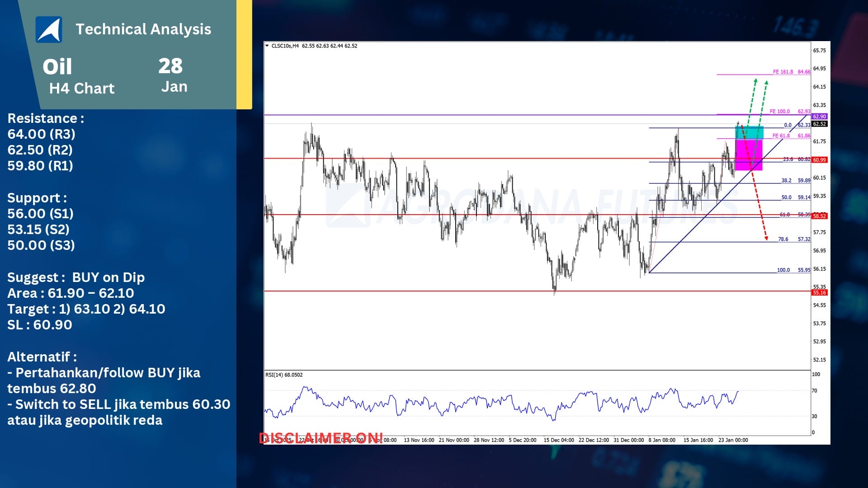
Task: Click the blue arrow logo icon
Action: [49, 30]
